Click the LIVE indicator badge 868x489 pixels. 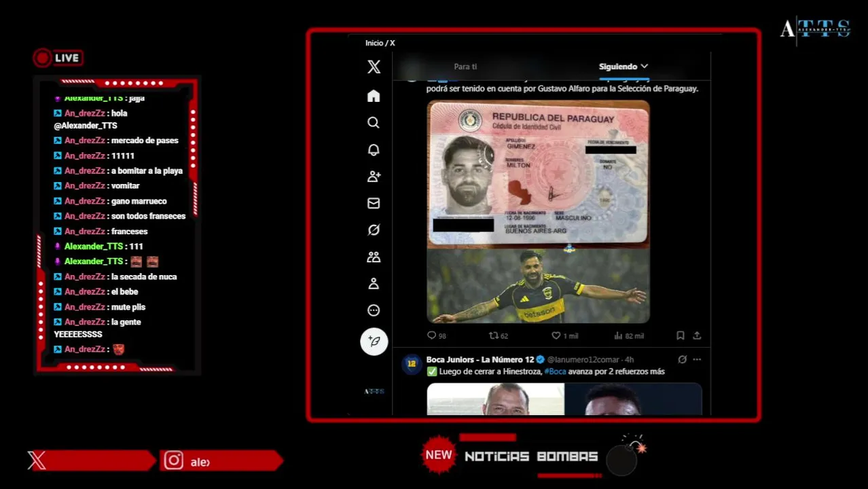(58, 58)
